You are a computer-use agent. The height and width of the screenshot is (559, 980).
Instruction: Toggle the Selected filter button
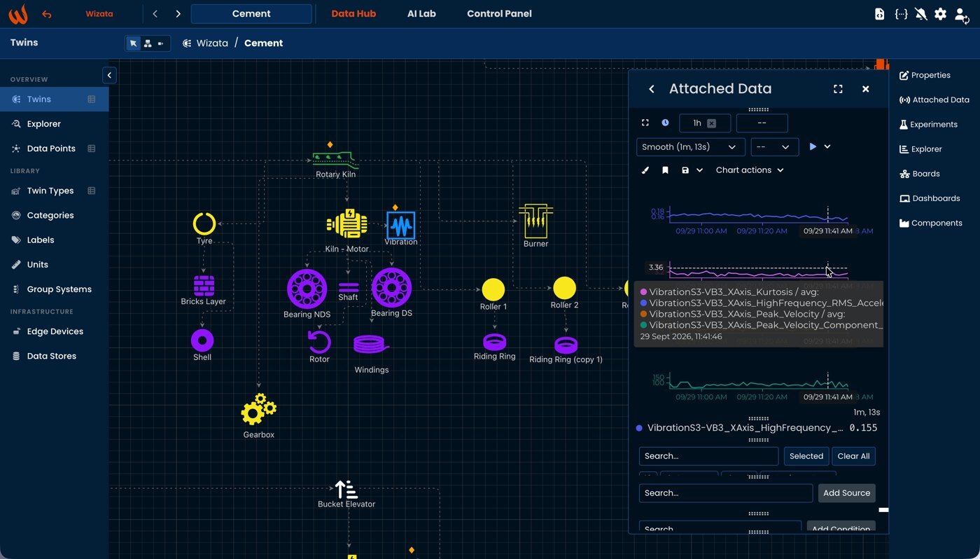[806, 456]
